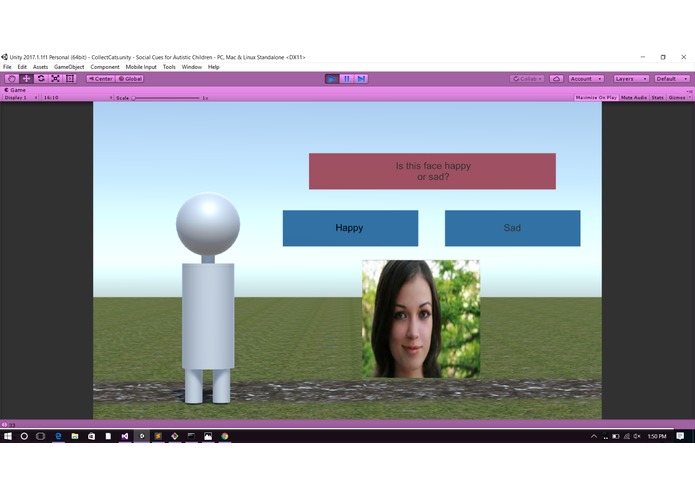
Task: Show hidden system tray icons
Action: click(594, 436)
